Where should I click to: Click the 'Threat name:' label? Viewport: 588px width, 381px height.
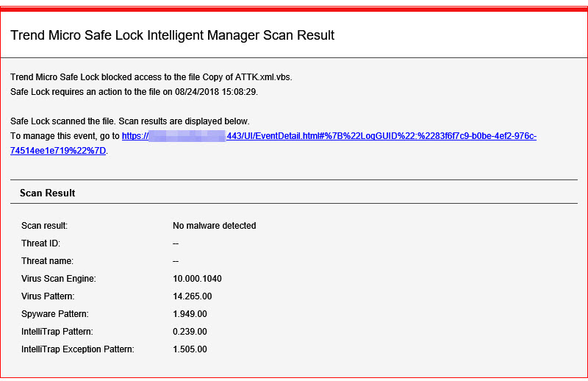(47, 261)
